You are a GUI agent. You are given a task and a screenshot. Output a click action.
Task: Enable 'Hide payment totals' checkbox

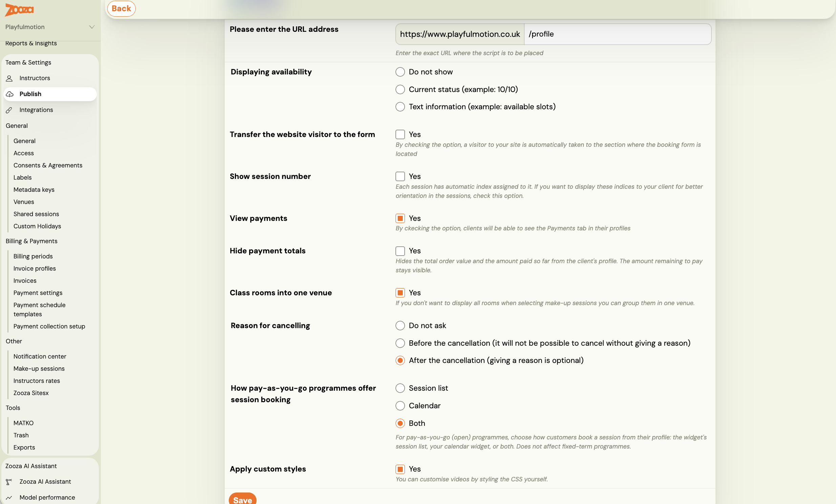pyautogui.click(x=400, y=251)
